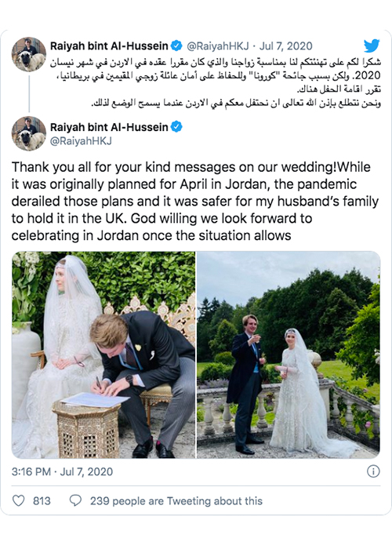
Task: Open second tweet profile avatar
Action: pos(29,134)
